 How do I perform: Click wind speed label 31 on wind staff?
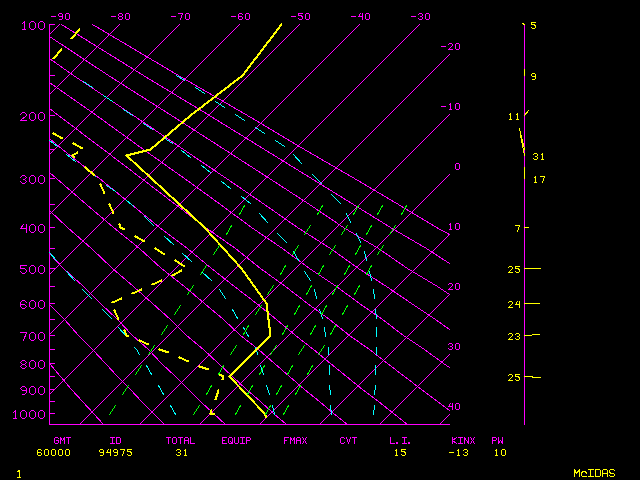click(538, 157)
